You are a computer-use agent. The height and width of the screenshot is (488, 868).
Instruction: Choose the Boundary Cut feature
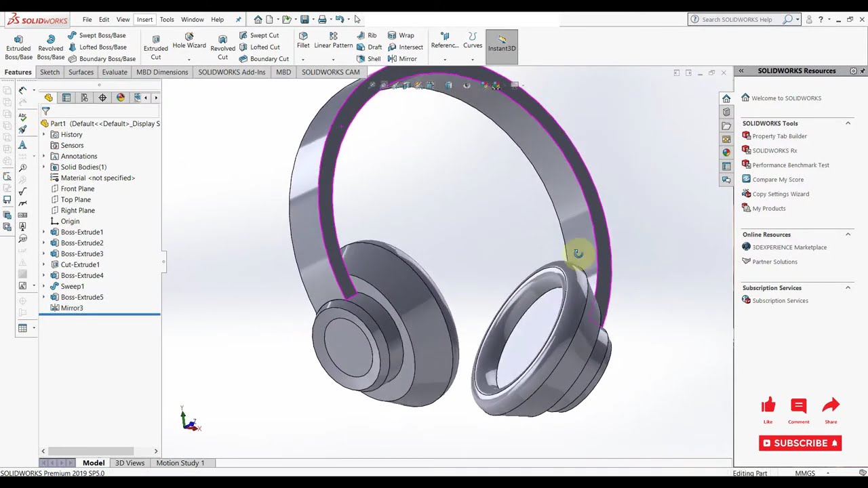(x=264, y=59)
